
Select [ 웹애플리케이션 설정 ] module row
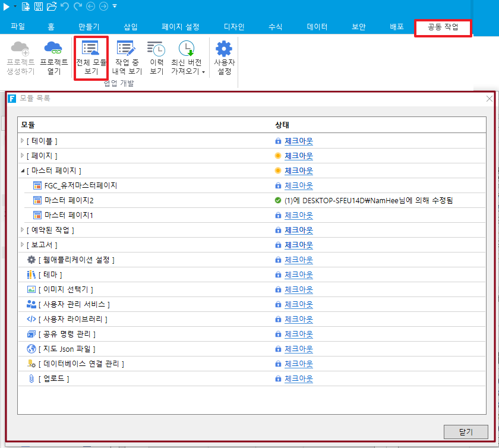point(75,260)
